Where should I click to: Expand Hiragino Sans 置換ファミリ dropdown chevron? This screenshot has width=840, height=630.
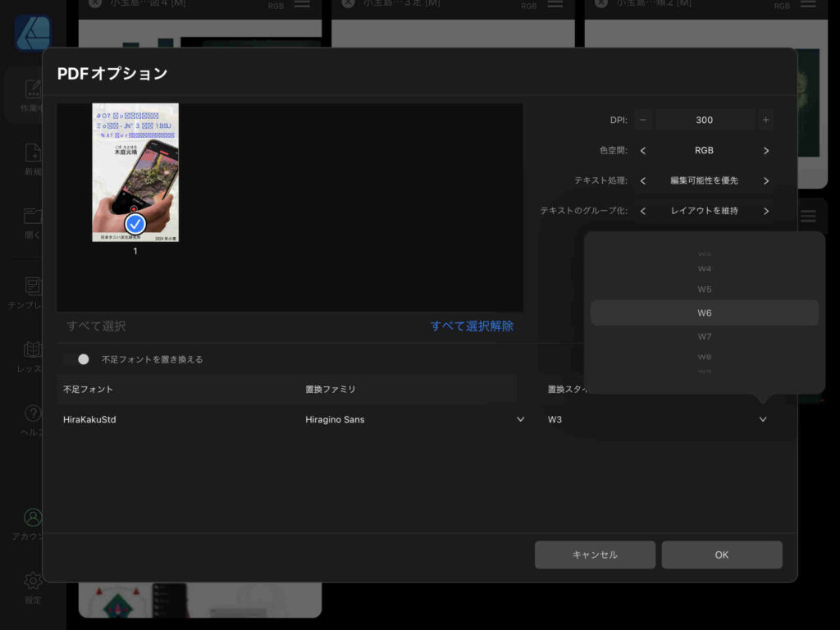coord(520,419)
